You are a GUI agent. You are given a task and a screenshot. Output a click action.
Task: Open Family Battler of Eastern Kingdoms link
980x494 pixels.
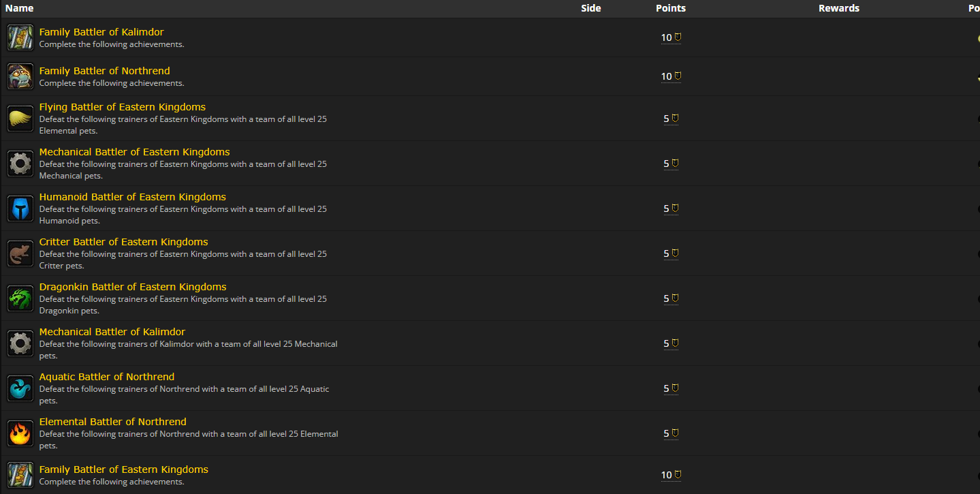(x=124, y=469)
